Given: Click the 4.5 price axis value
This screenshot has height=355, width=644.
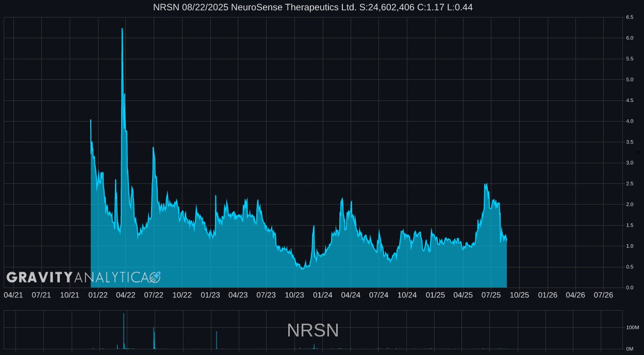Looking at the screenshot, I should point(630,100).
